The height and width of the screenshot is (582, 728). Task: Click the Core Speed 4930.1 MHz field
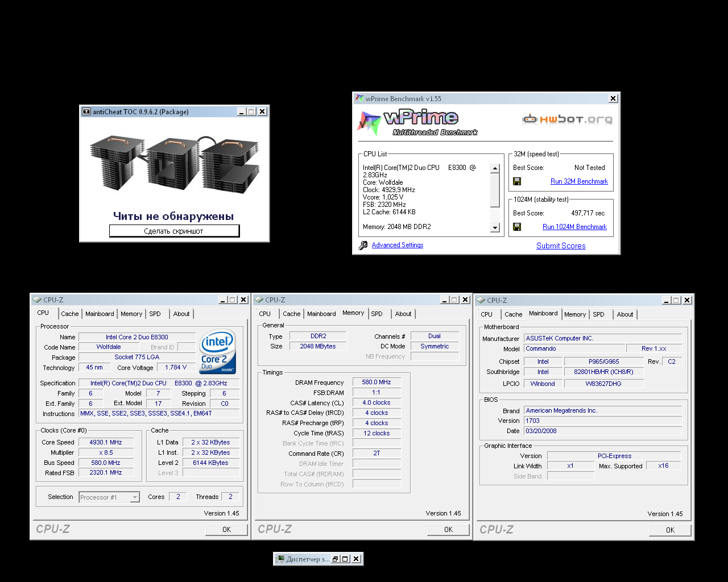tap(106, 442)
